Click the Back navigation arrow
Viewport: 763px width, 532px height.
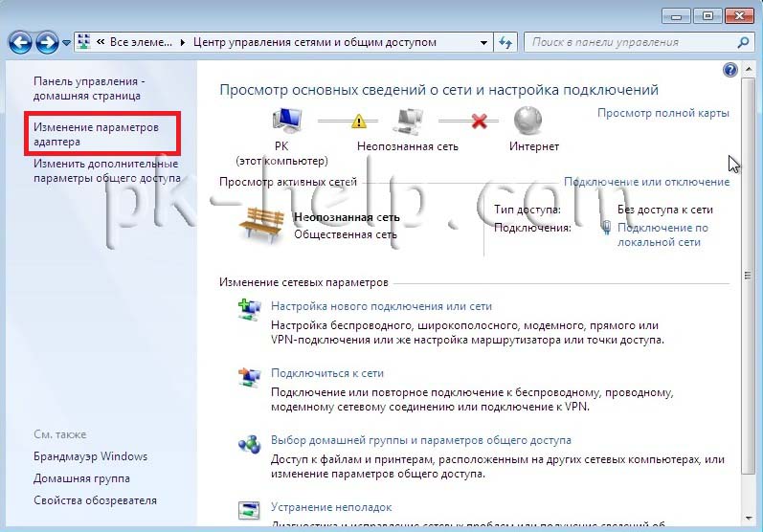[20, 42]
